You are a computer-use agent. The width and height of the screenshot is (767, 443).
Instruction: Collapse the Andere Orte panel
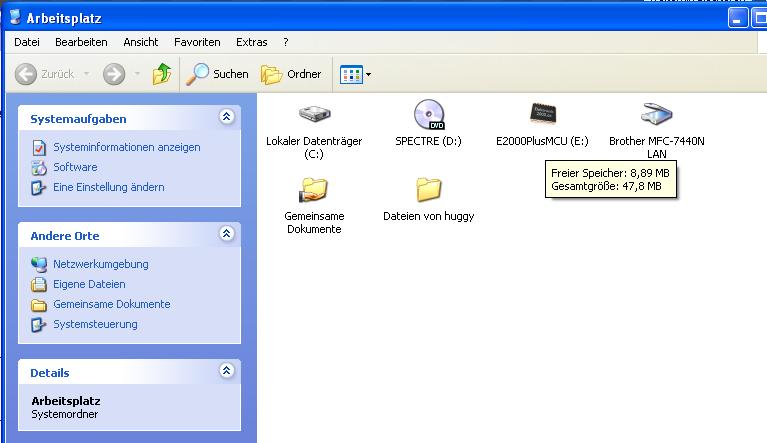(227, 235)
